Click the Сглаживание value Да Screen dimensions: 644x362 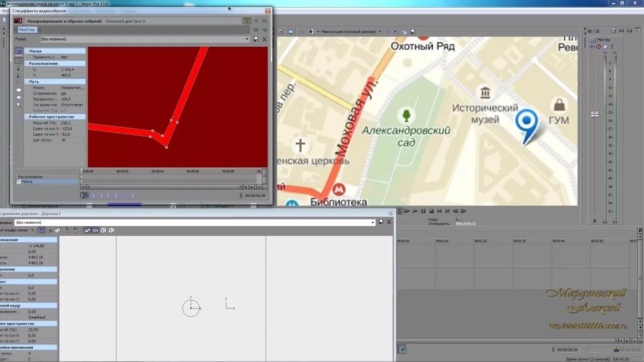pyautogui.click(x=73, y=93)
